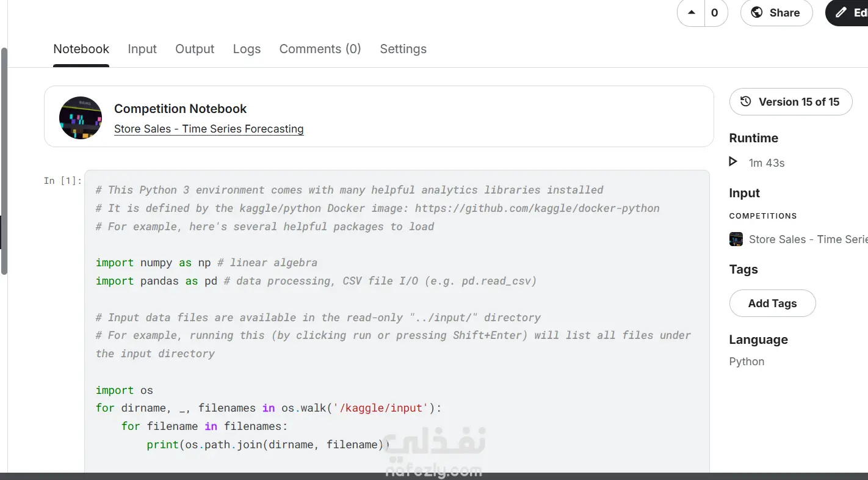Click the Add Tags button
The width and height of the screenshot is (868, 480).
(772, 304)
